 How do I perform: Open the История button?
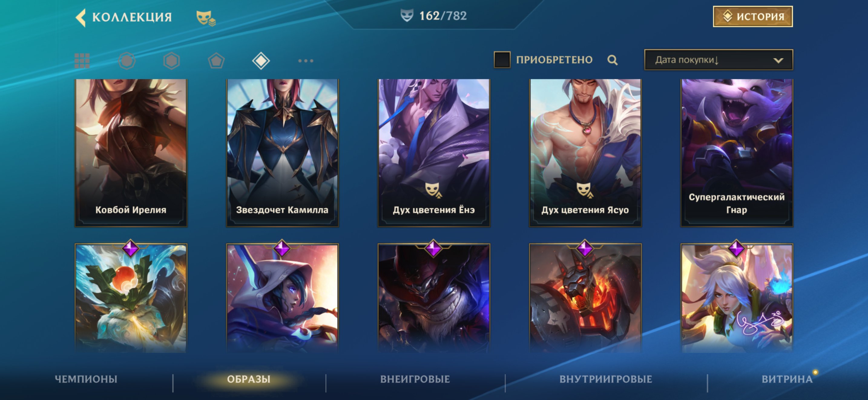point(753,16)
